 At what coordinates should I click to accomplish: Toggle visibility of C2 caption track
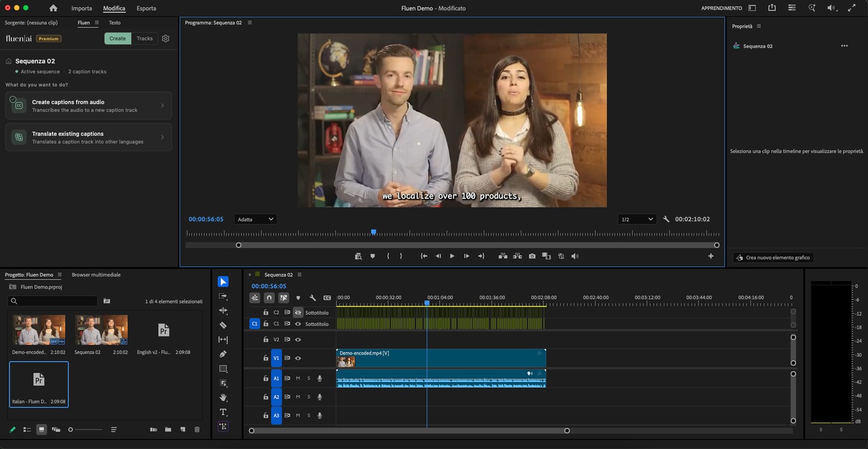pyautogui.click(x=298, y=313)
